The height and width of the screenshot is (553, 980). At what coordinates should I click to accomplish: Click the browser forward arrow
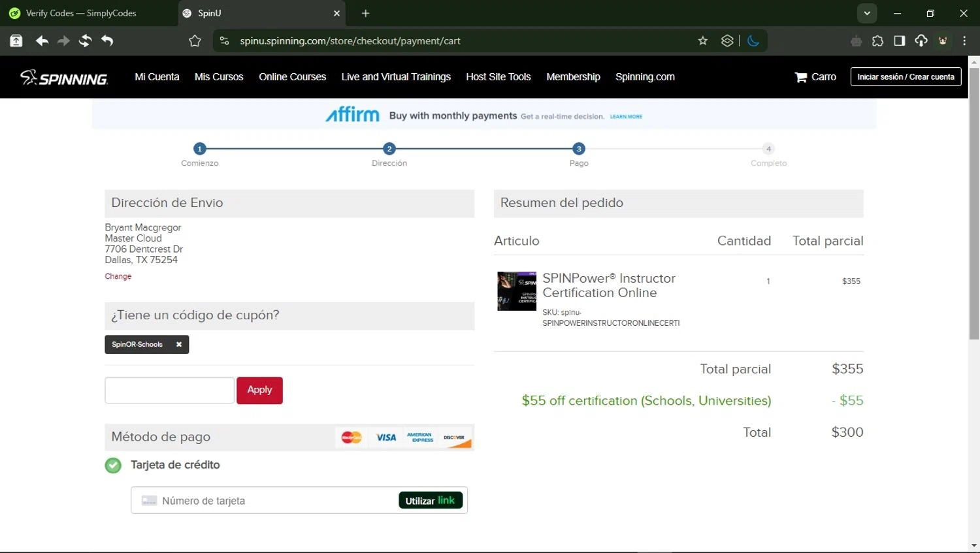(63, 41)
